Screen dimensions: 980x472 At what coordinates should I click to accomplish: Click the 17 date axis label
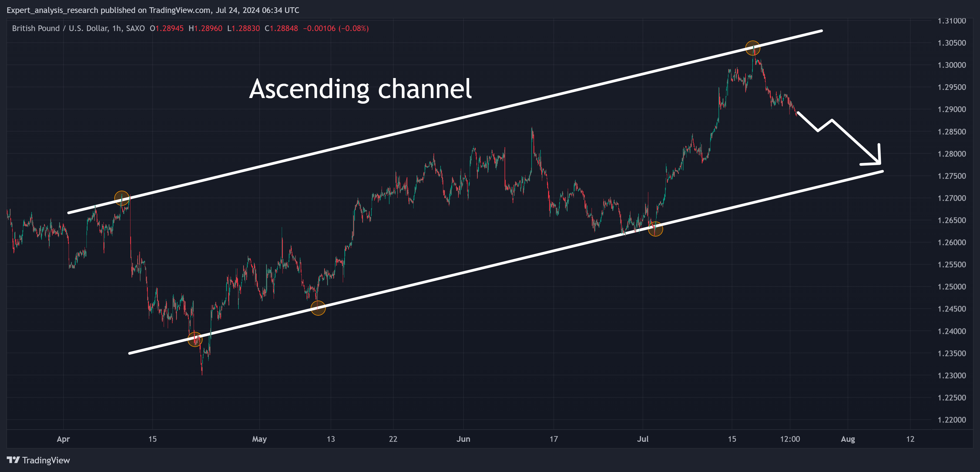(553, 439)
